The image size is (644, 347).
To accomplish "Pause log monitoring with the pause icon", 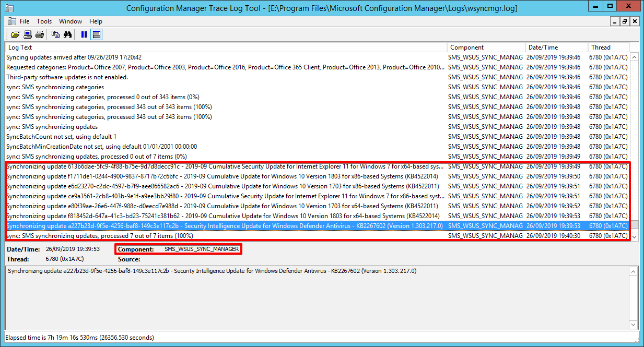I will point(83,34).
